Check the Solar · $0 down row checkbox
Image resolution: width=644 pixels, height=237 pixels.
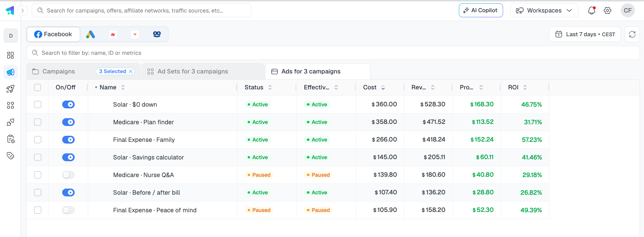pos(38,105)
